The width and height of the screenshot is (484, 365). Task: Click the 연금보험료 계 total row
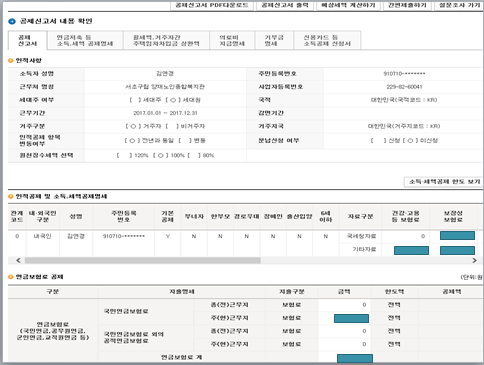182,357
